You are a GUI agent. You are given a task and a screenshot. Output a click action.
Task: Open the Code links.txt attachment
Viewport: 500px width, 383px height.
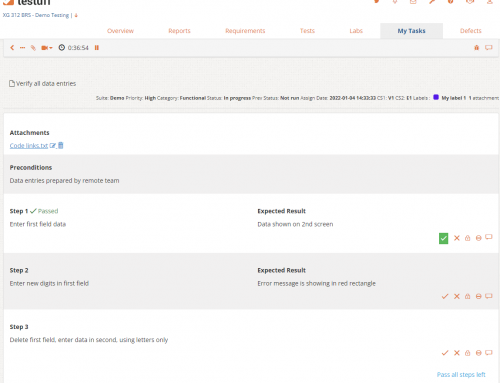point(29,146)
